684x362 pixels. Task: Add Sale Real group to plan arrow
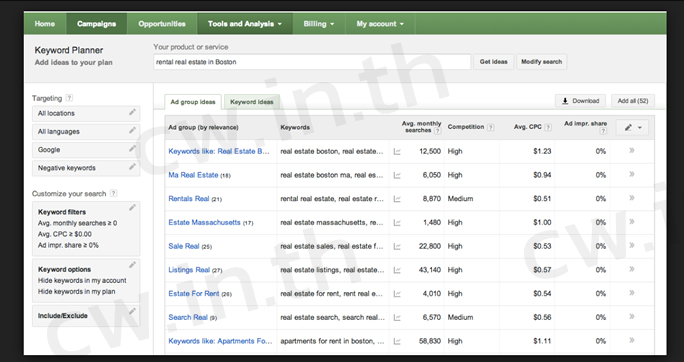point(632,246)
